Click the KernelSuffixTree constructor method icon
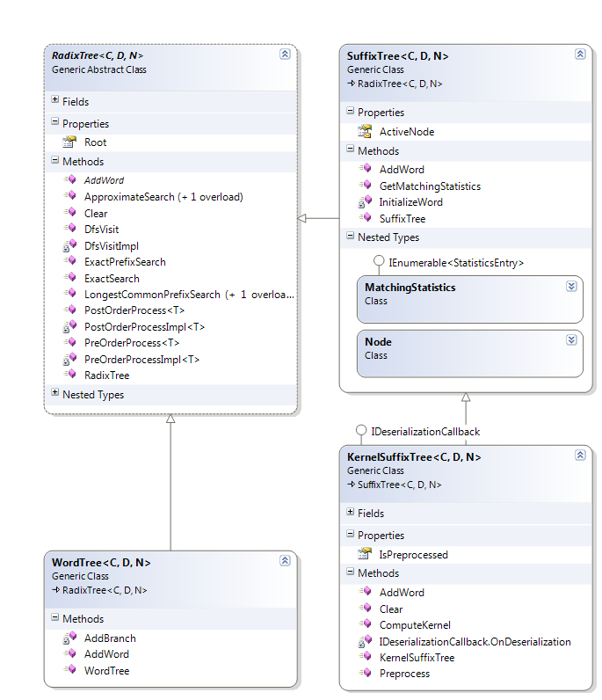Screen dimensions: 602x700 (365, 656)
